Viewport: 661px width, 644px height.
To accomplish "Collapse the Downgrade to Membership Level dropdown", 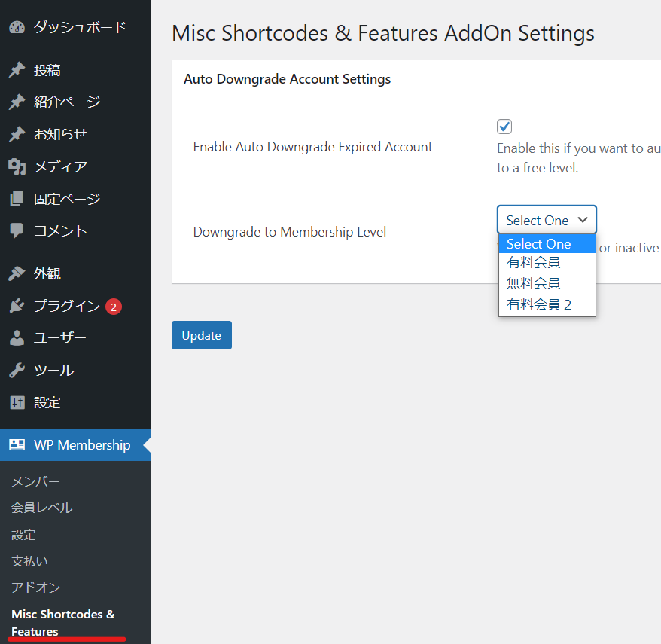I will 547,220.
